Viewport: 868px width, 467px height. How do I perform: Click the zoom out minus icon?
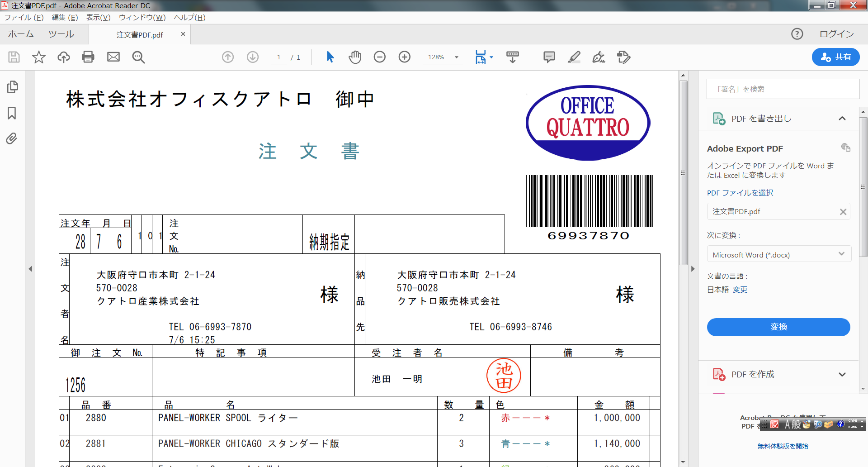click(x=380, y=57)
